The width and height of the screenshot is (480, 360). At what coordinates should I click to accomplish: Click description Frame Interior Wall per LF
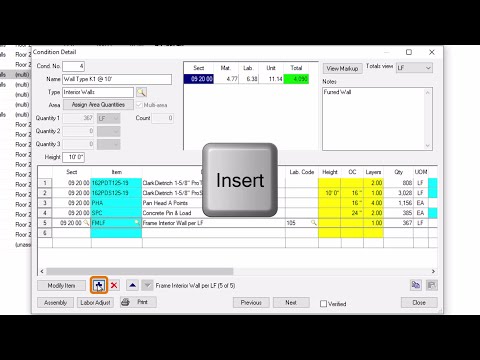173,223
